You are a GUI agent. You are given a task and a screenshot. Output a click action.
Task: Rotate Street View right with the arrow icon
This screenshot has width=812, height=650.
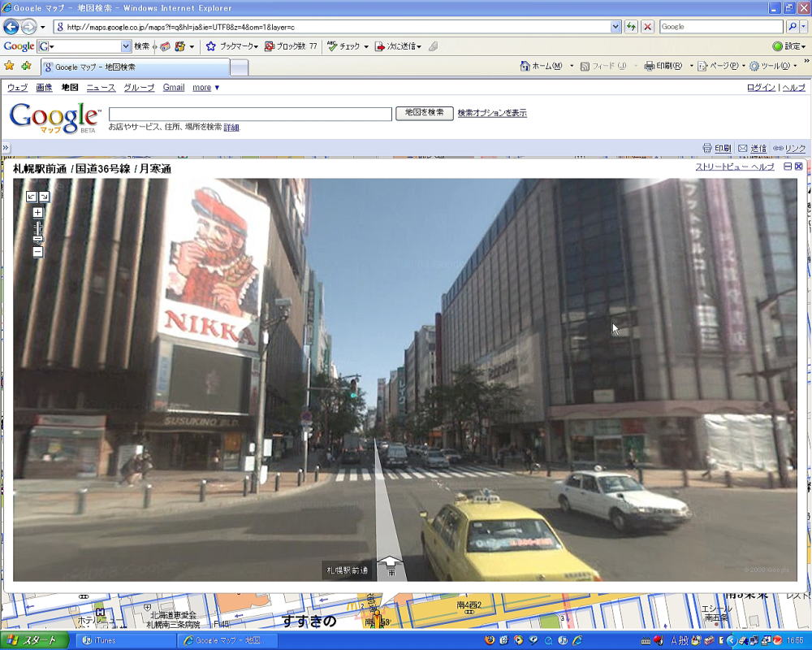pos(44,197)
